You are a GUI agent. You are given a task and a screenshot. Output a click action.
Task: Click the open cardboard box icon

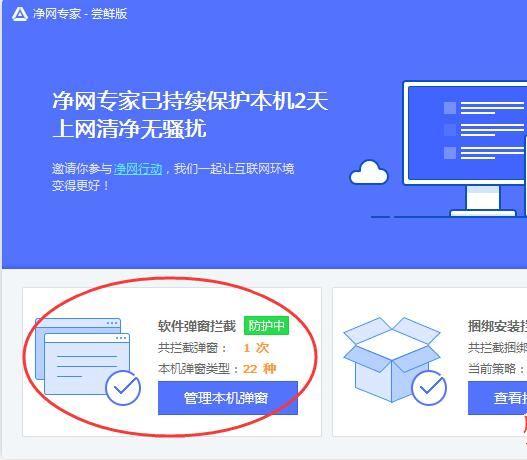point(392,359)
